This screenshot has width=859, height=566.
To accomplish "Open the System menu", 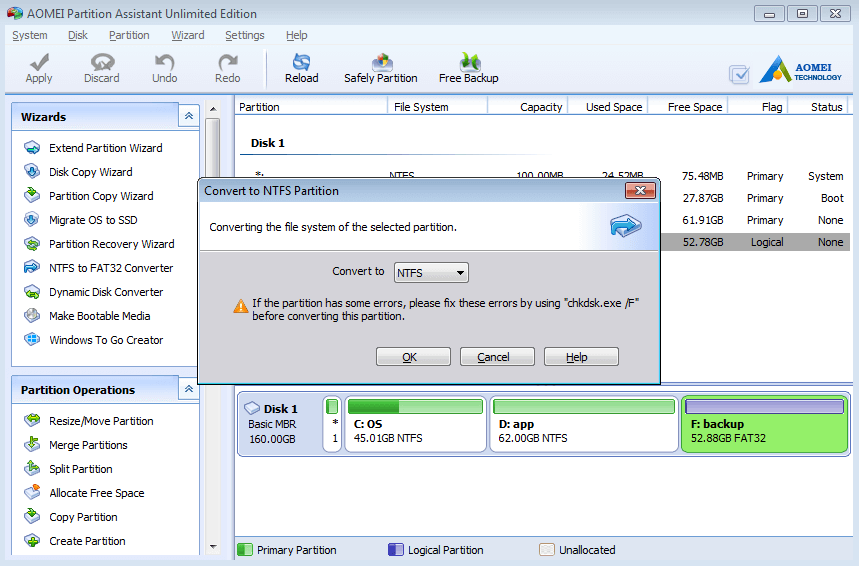I will [x=30, y=35].
